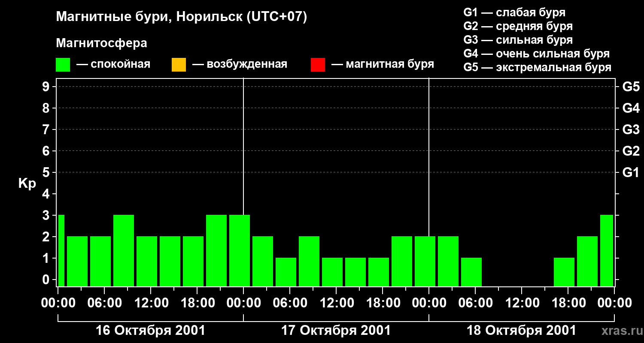644x343 pixels.
Task: Click the value 7 on the Kp axis
Action: pyautogui.click(x=47, y=130)
